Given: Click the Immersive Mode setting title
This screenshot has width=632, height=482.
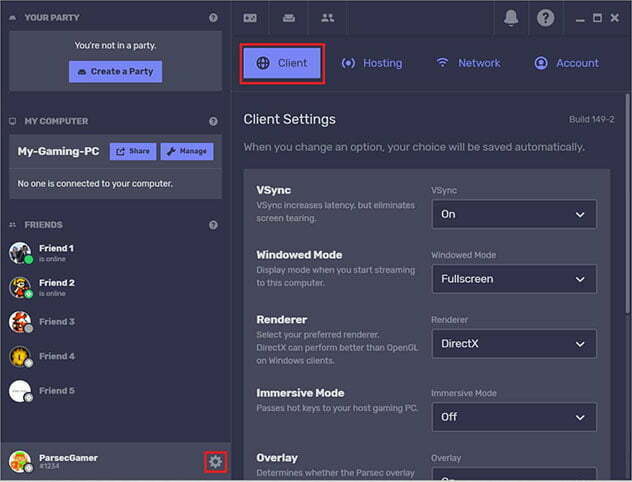Looking at the screenshot, I should [300, 393].
